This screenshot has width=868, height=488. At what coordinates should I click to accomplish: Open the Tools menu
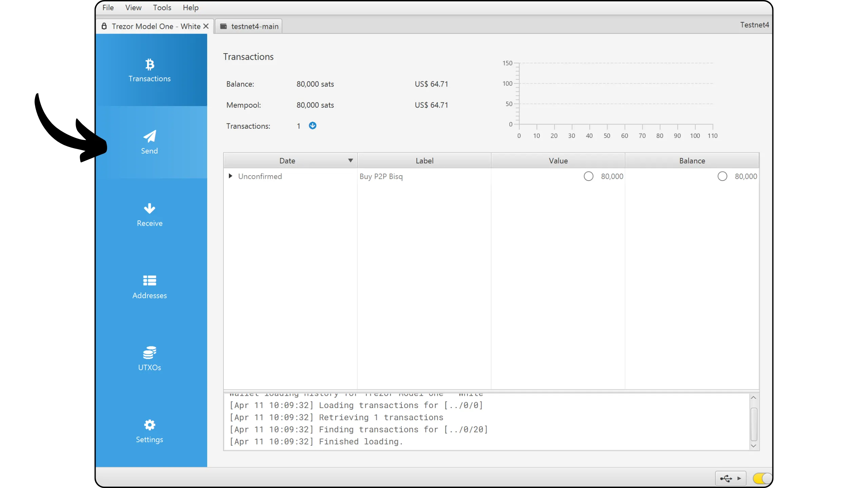pos(162,7)
